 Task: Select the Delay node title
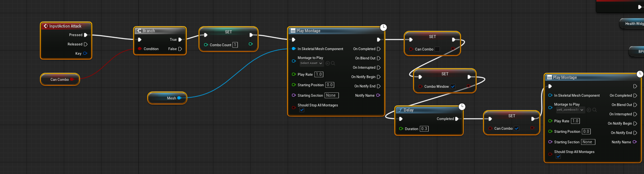coord(408,110)
